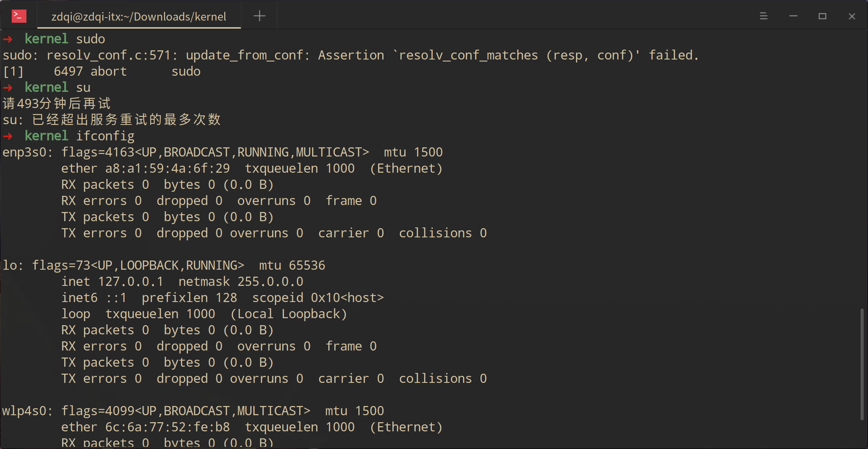The image size is (868, 449).
Task: Click the netmask value 255.0.0.0
Action: tap(270, 281)
